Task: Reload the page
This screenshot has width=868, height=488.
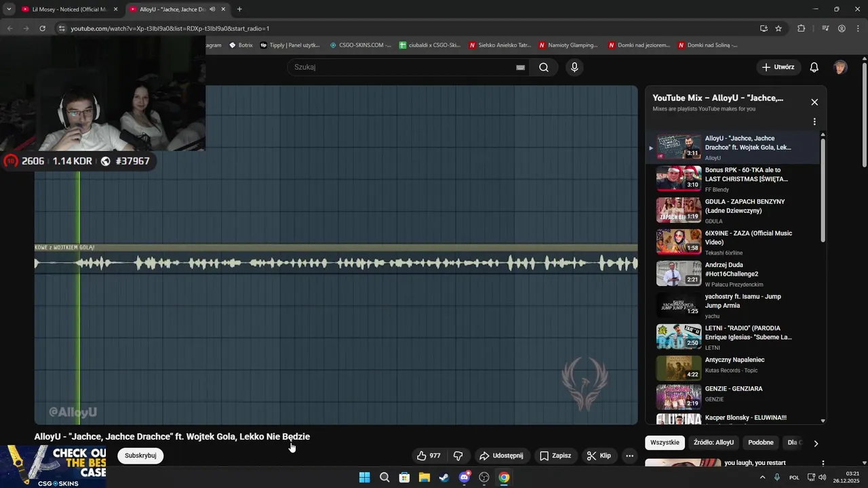Action: (42, 28)
